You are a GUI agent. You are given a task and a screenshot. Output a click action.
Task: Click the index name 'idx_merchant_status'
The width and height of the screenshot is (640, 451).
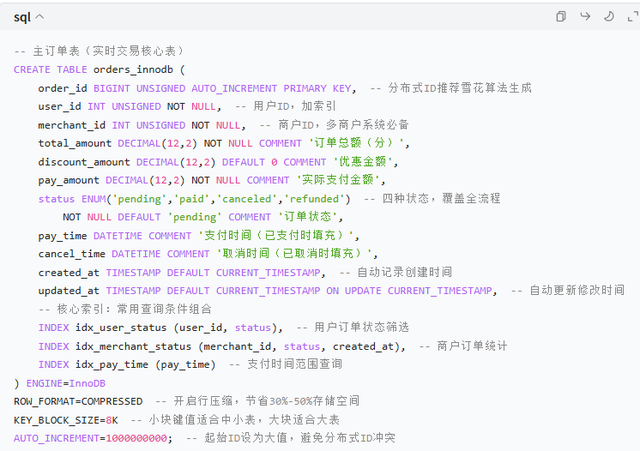133,346
